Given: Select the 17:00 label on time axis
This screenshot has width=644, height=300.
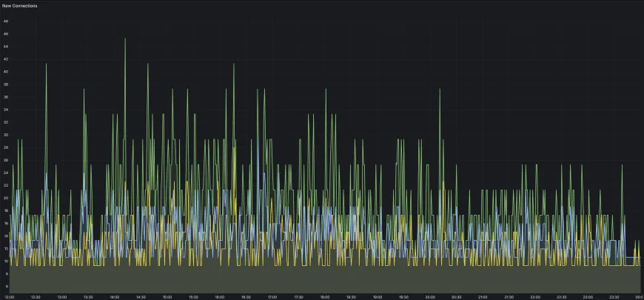Looking at the screenshot, I should 272,297.
